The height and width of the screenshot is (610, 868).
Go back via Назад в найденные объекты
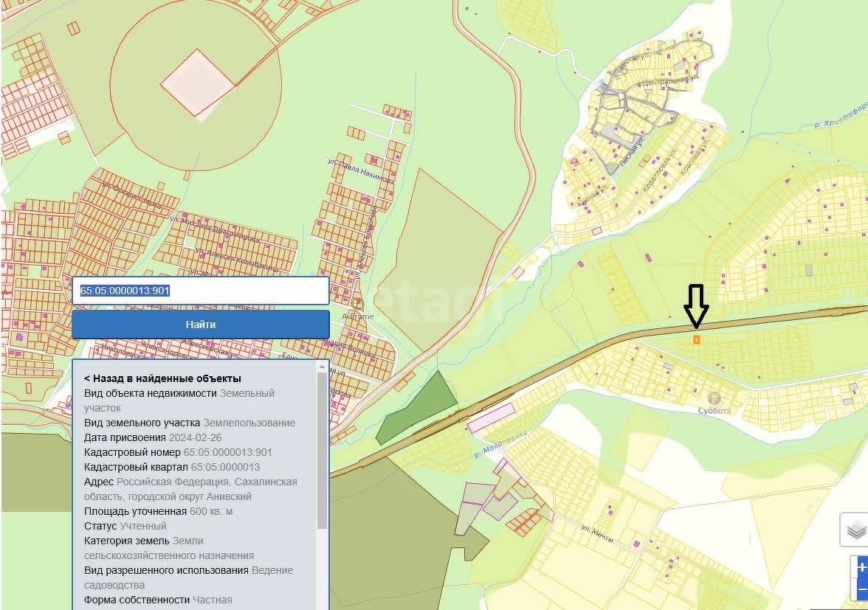(x=162, y=378)
